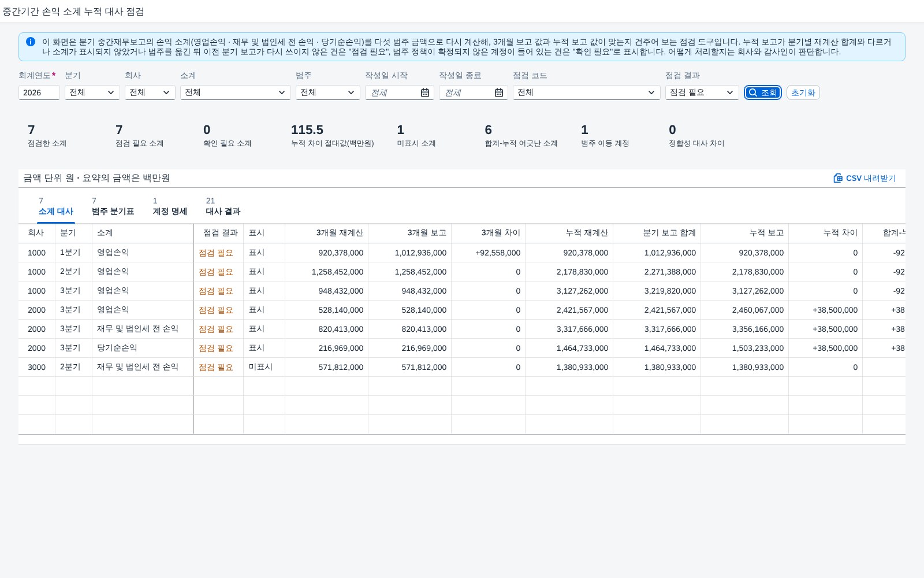Open the 회사 filter dropdown
Screen dimensions: 924x578
150,92
